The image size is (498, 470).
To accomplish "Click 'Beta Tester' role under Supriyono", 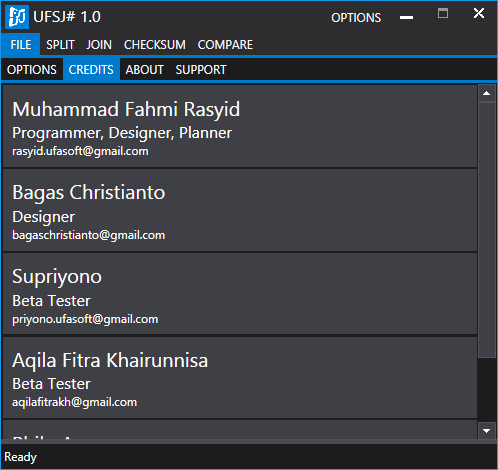I will point(51,301).
